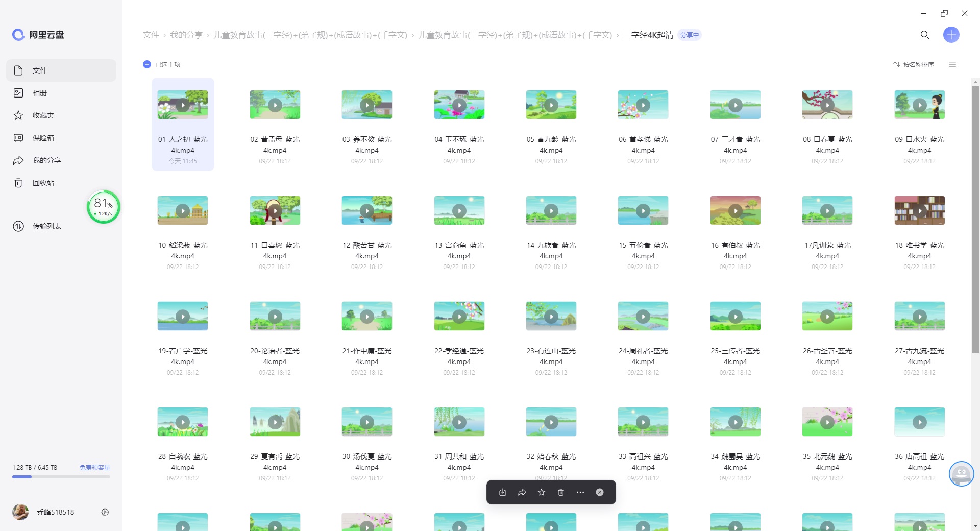Select file name 27-古九流-蓝光4k.mp4

pyautogui.click(x=920, y=356)
